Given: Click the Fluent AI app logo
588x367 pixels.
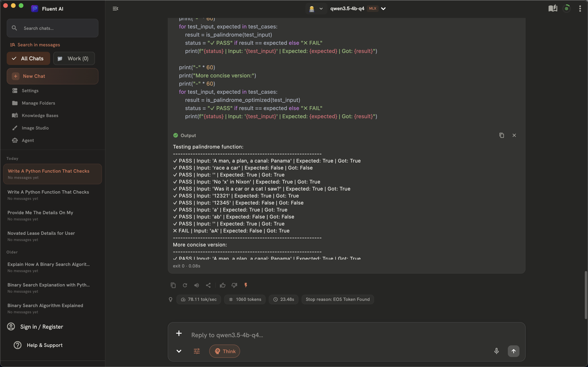Looking at the screenshot, I should coord(35,9).
